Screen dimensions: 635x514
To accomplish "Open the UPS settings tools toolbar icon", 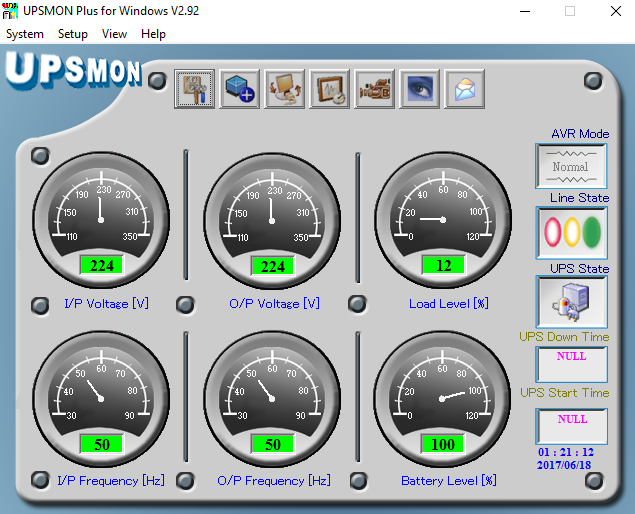I will click(x=194, y=89).
